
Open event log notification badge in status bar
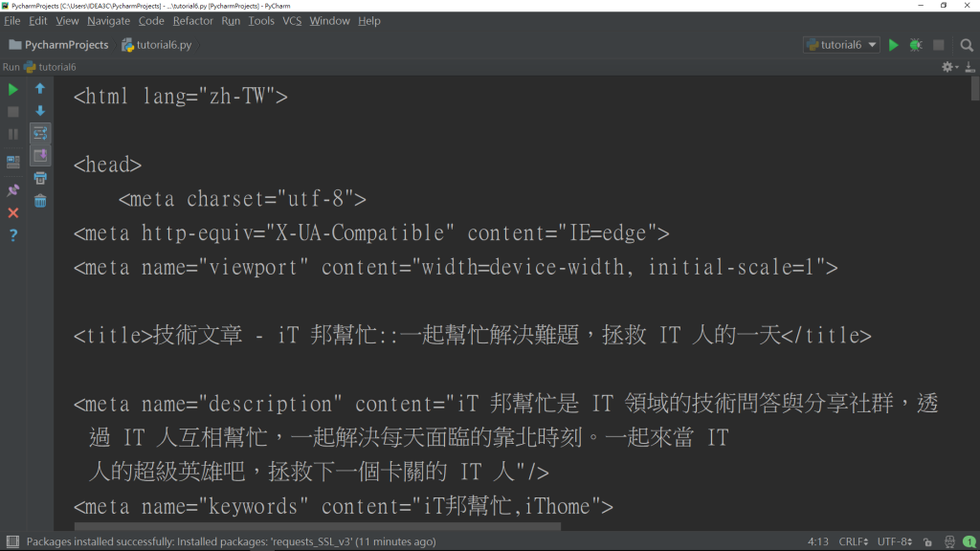969,541
